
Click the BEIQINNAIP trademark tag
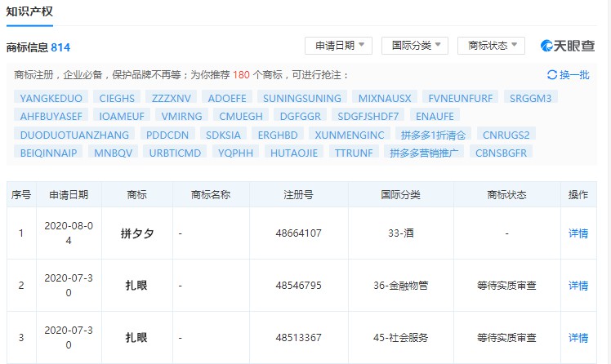click(x=48, y=152)
